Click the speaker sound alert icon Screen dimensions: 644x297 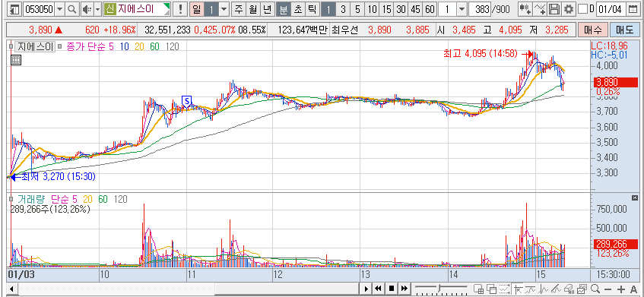(x=87, y=9)
